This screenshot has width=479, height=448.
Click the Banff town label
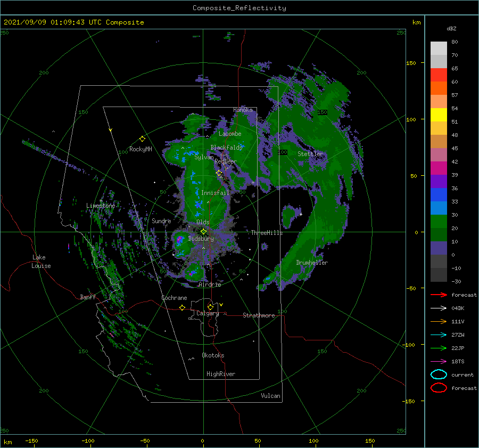point(88,297)
